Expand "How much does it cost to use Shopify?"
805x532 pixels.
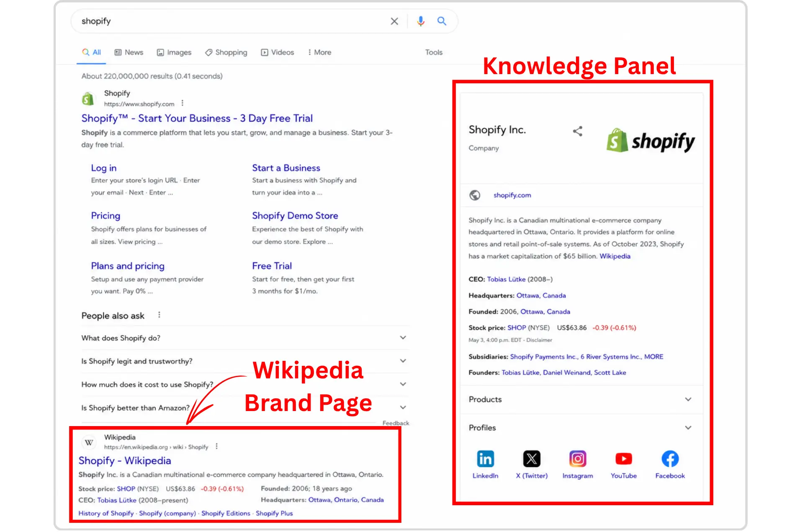coord(245,385)
